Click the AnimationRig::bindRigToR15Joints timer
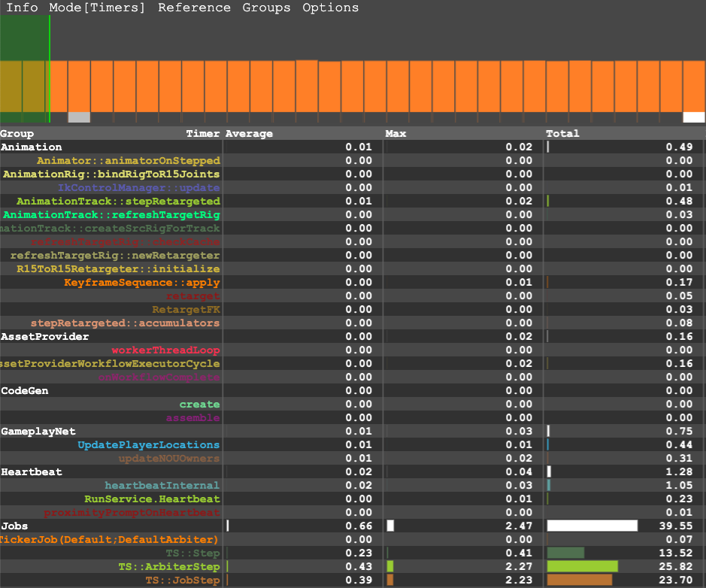706x588 pixels. tap(111, 174)
